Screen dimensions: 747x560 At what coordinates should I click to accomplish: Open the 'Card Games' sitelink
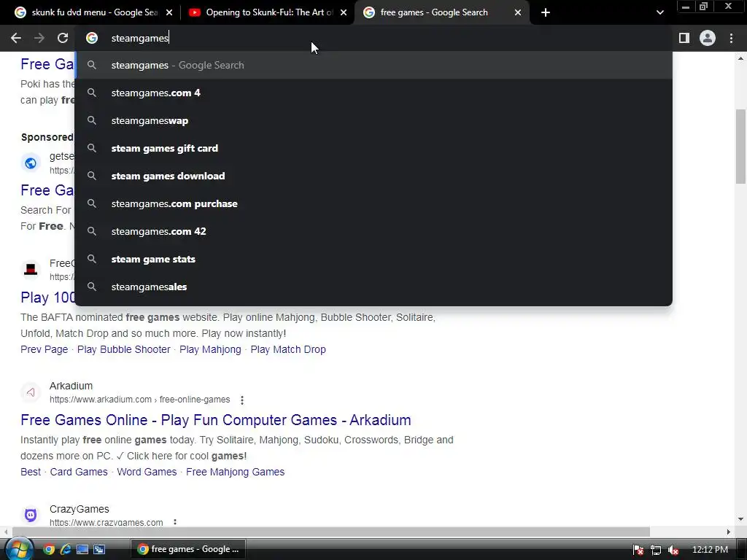pos(79,472)
